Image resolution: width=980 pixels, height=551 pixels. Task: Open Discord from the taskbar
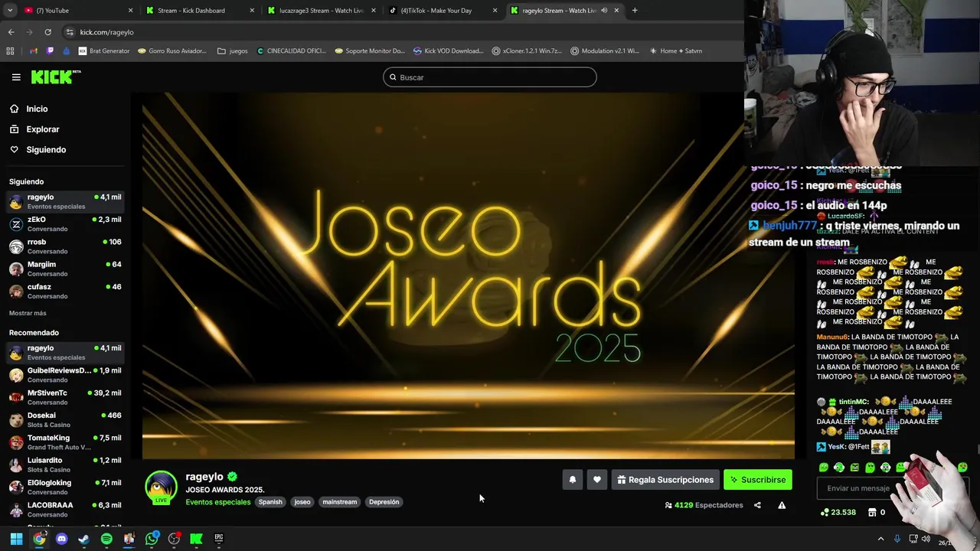61,539
